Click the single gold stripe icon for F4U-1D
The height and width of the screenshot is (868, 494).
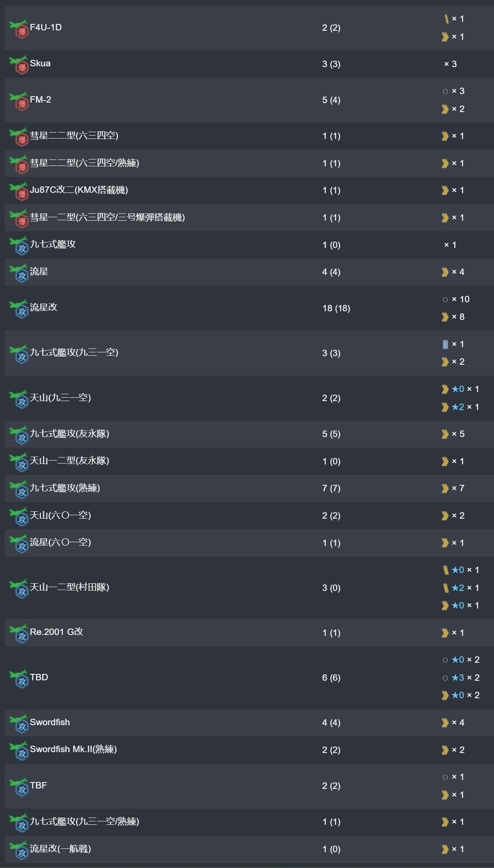click(x=446, y=19)
